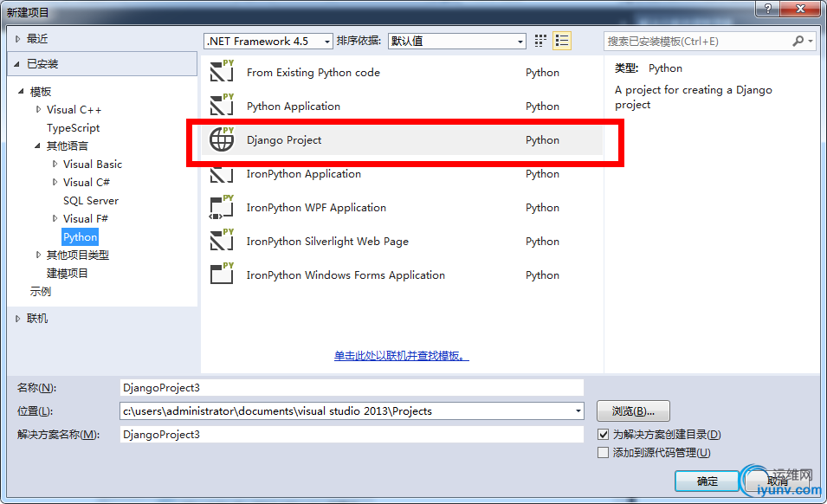Open the online template search link

pyautogui.click(x=401, y=356)
